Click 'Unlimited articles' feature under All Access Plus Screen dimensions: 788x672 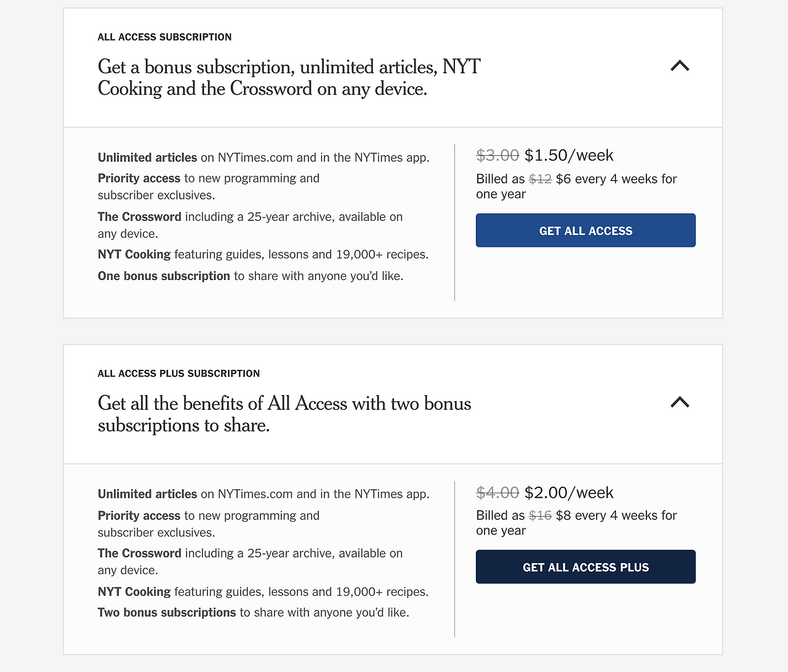pyautogui.click(x=263, y=494)
